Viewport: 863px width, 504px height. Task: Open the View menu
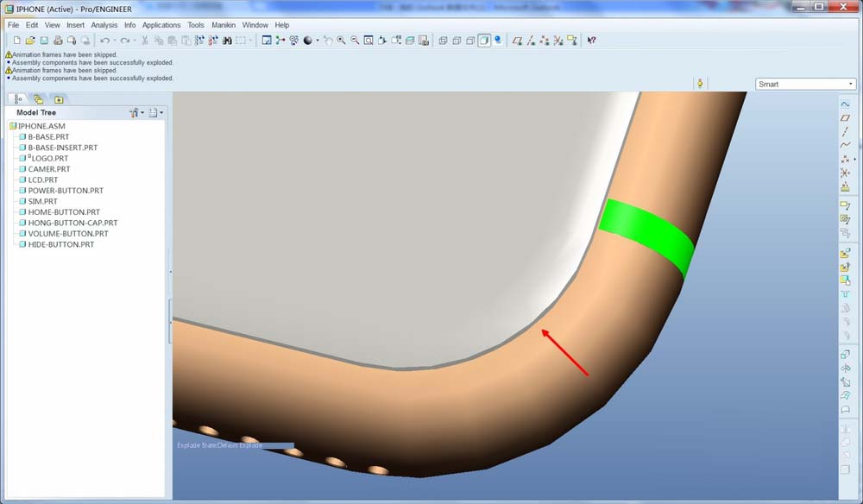point(53,25)
